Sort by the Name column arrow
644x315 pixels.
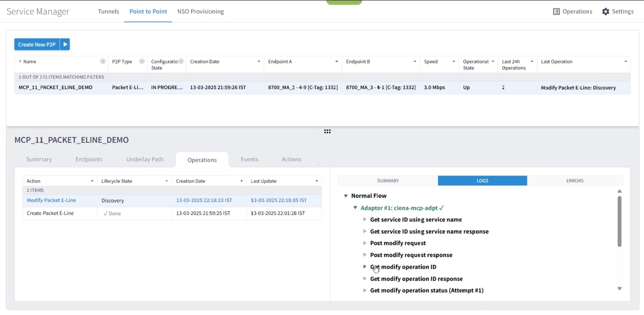(20, 61)
